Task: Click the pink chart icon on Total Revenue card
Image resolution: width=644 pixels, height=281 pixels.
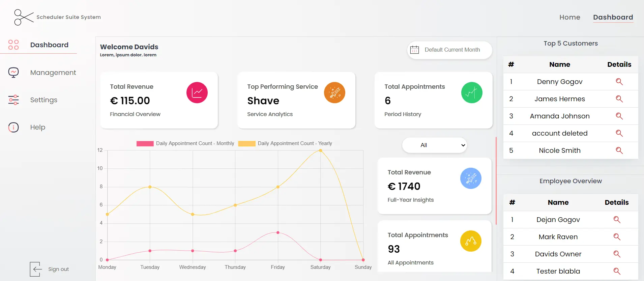Action: tap(197, 92)
